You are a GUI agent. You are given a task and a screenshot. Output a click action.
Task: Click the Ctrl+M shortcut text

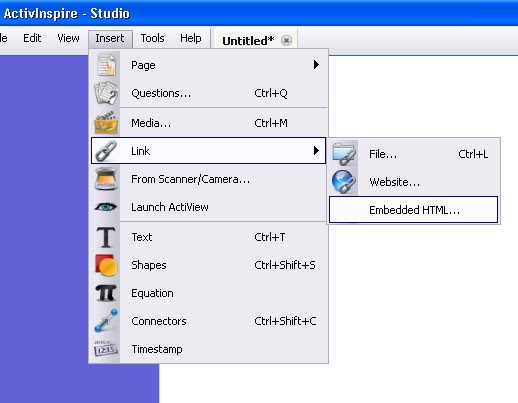click(271, 123)
